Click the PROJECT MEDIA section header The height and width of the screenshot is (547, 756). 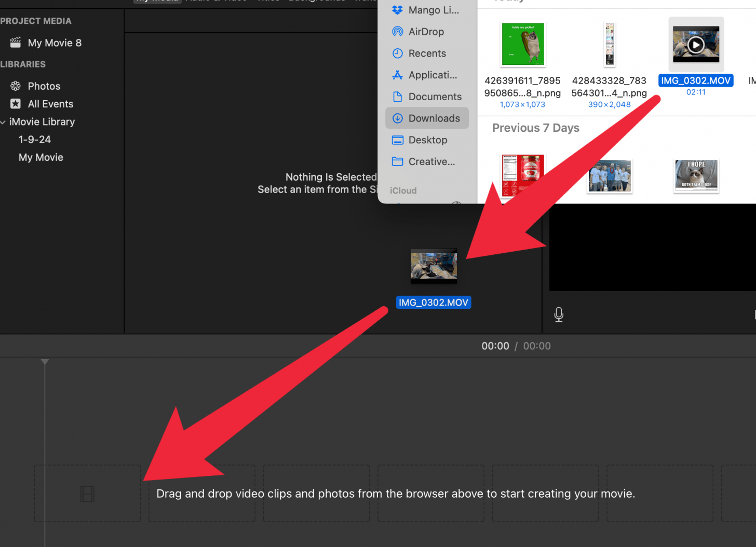coord(36,21)
